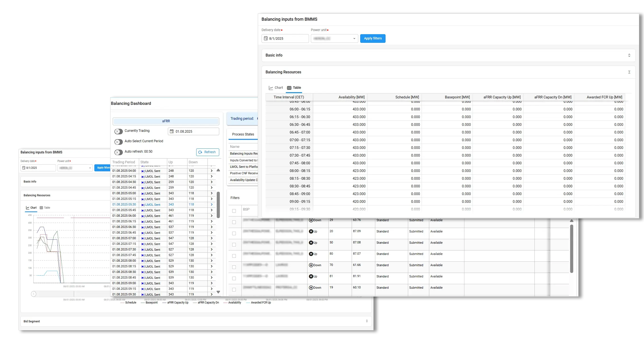Click the bids table vertical scrollbar thumb
Image resolution: width=644 pixels, height=339 pixels.
click(571, 249)
